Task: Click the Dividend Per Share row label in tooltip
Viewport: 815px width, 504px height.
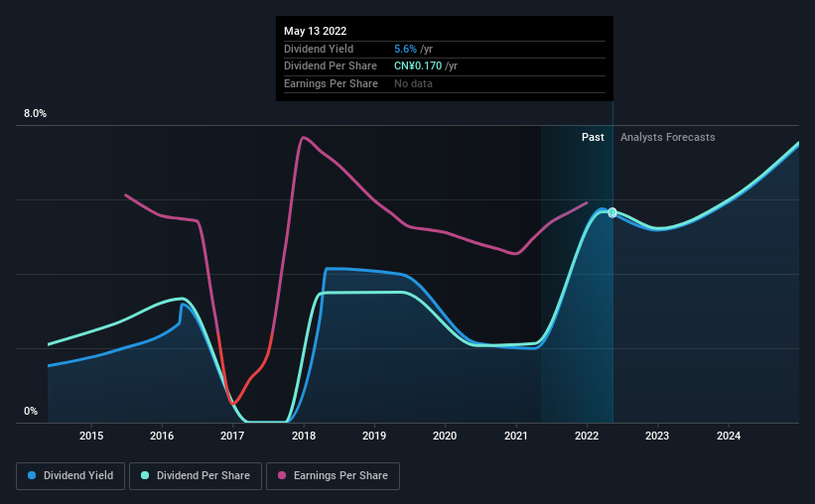Action: (330, 66)
